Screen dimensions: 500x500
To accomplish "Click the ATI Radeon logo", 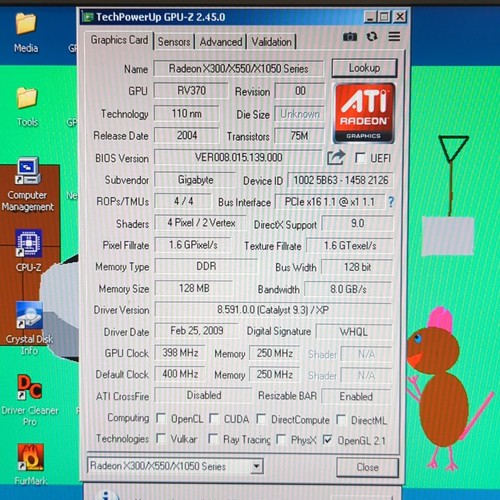I will coord(364,113).
